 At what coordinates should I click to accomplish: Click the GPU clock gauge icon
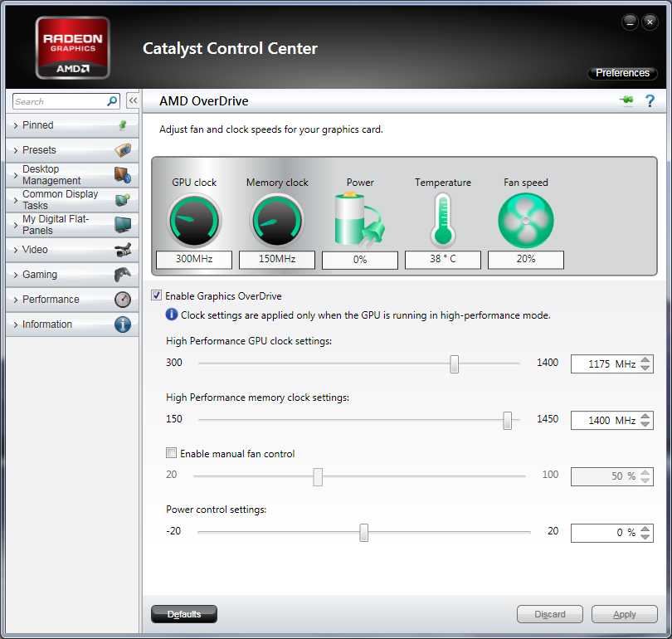tap(194, 221)
